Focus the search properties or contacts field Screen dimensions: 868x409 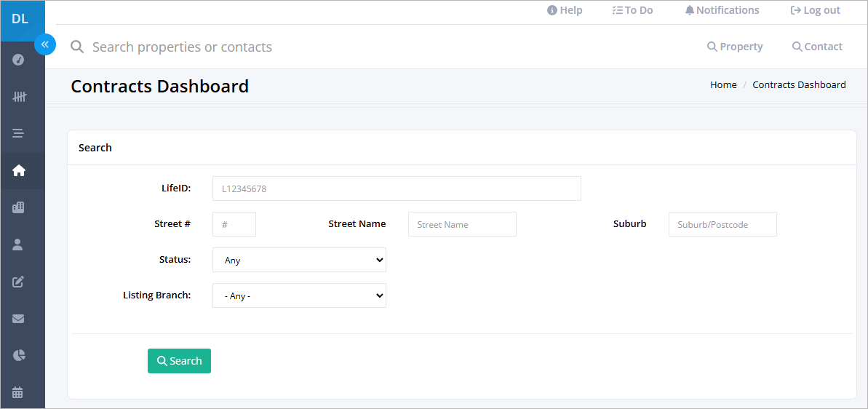tap(182, 47)
